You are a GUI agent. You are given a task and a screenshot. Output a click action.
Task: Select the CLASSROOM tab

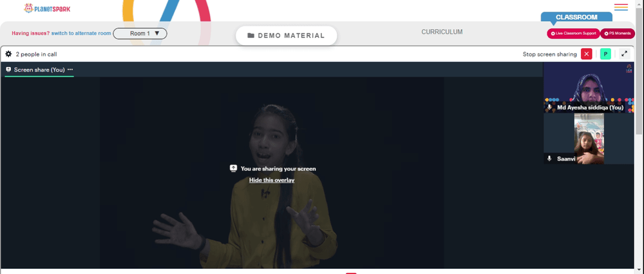(x=576, y=17)
